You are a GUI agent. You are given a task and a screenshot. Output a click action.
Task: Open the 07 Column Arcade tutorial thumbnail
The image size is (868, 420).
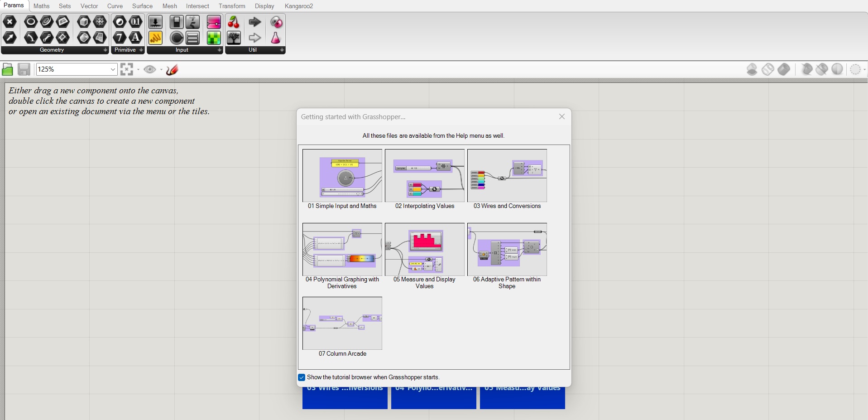pyautogui.click(x=342, y=323)
